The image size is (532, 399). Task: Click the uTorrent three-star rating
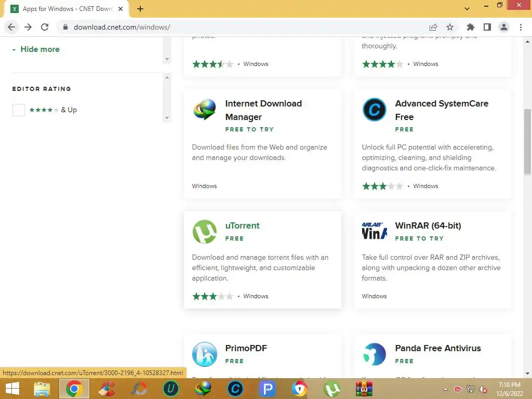click(x=213, y=296)
